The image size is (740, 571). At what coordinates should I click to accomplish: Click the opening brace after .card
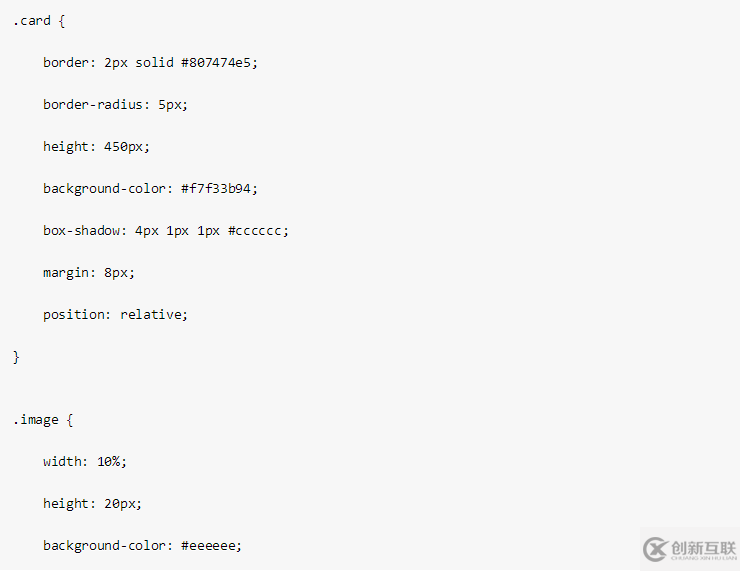tap(62, 21)
